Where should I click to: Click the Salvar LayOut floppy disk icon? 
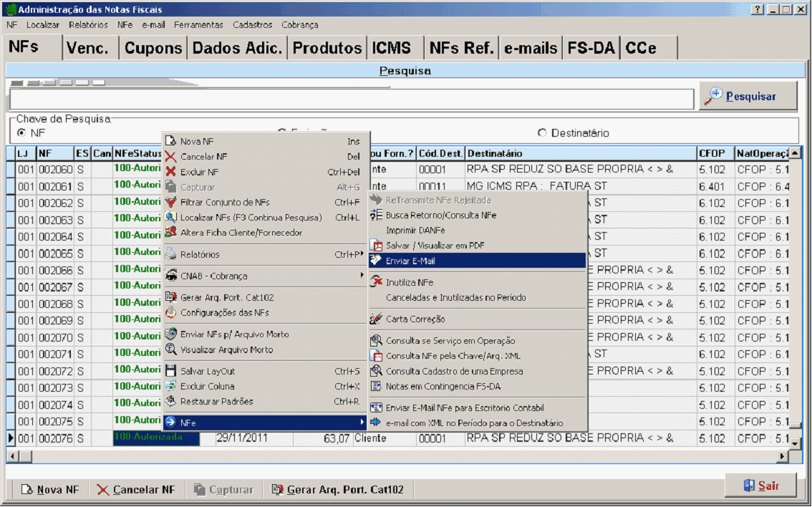[170, 371]
